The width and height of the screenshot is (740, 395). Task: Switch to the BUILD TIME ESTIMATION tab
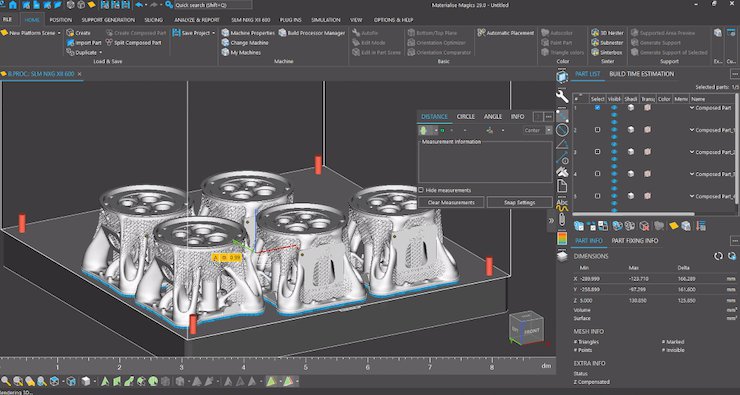641,74
